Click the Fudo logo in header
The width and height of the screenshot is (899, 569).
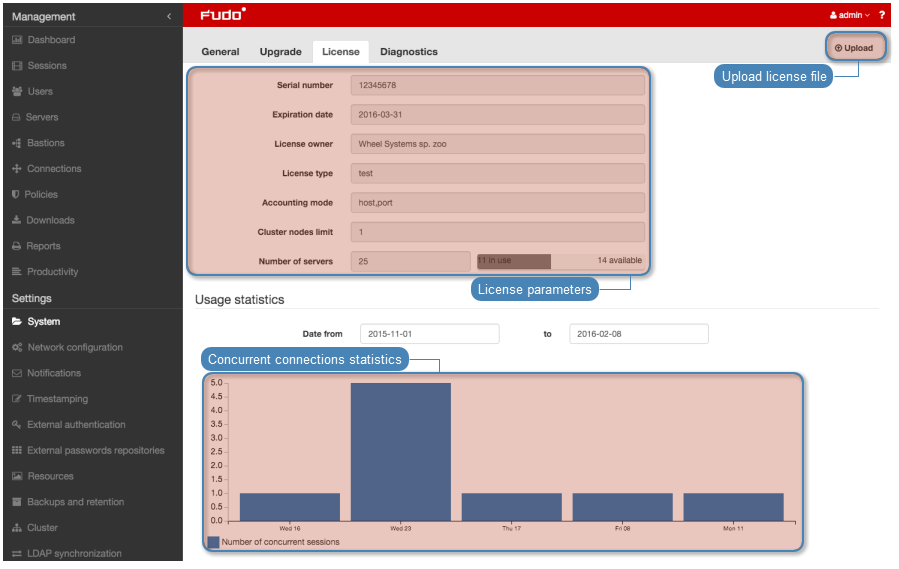[x=222, y=15]
